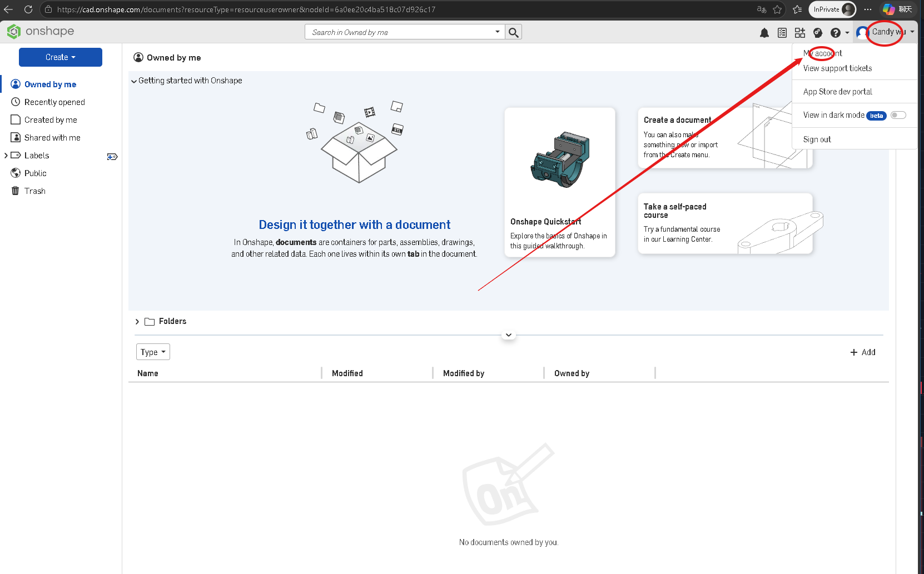Viewport: 924px width, 574px height.
Task: Click the globe icon next to Public
Action: click(16, 173)
